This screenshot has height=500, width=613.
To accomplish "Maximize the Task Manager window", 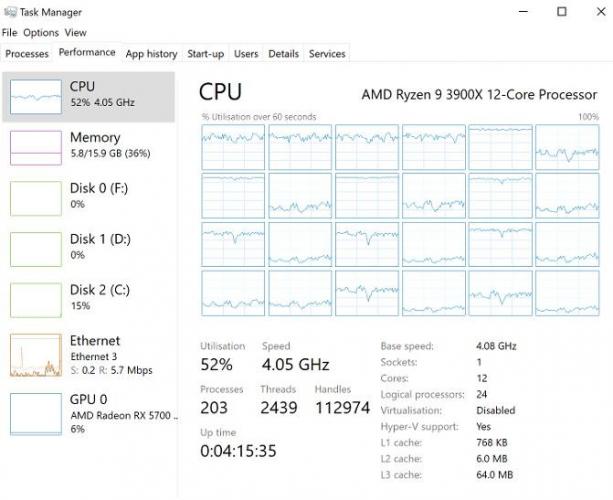I will point(562,12).
